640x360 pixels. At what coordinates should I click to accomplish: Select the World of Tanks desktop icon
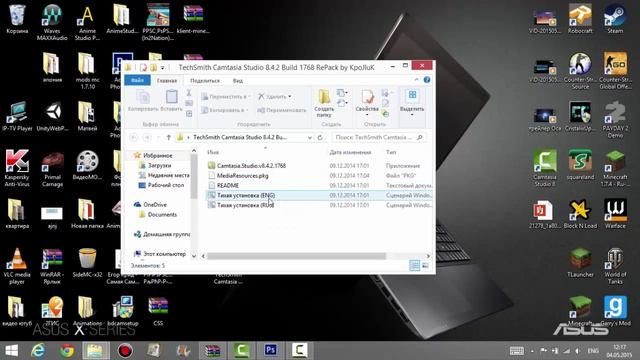click(x=615, y=266)
